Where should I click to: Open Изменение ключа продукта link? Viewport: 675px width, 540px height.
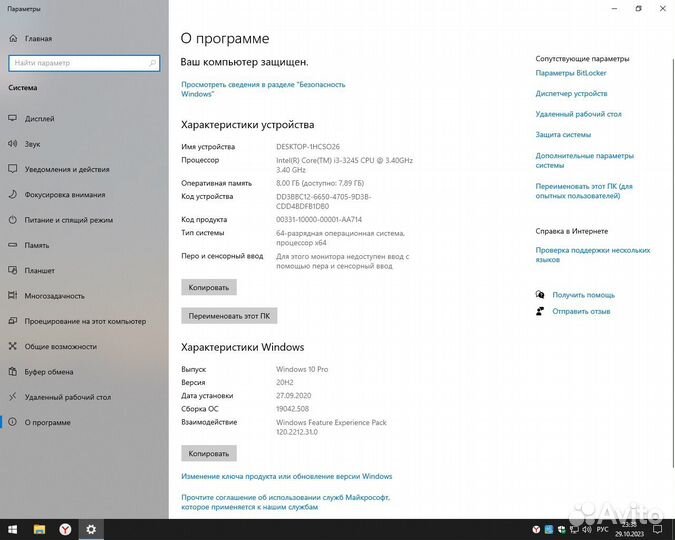click(x=287, y=476)
